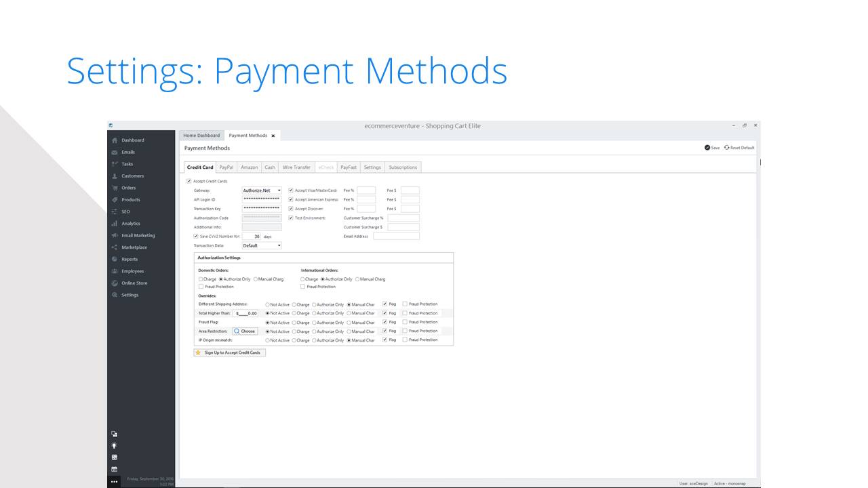Click the three-dots more icon in the sidebar

click(x=114, y=481)
